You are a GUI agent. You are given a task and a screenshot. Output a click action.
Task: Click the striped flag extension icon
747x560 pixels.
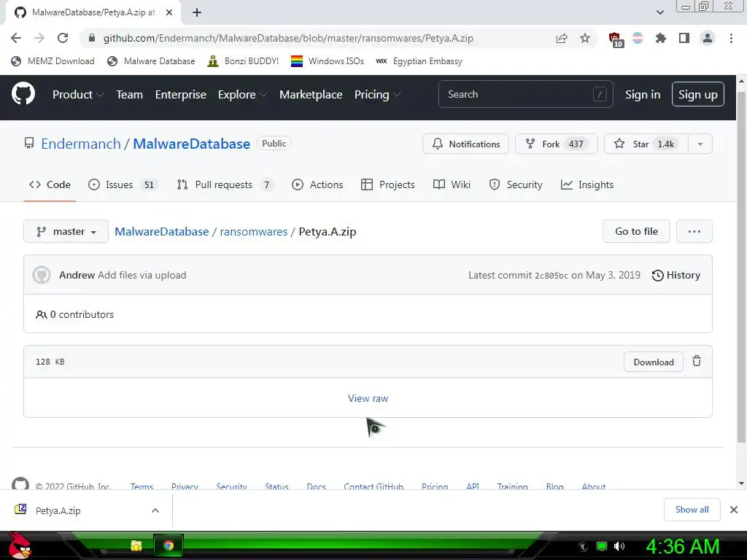point(638,38)
